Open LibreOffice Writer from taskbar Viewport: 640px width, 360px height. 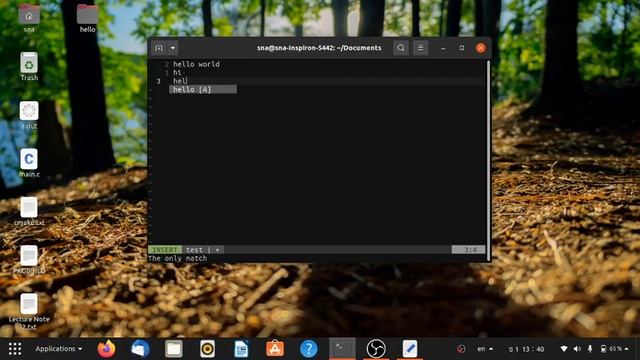click(241, 349)
